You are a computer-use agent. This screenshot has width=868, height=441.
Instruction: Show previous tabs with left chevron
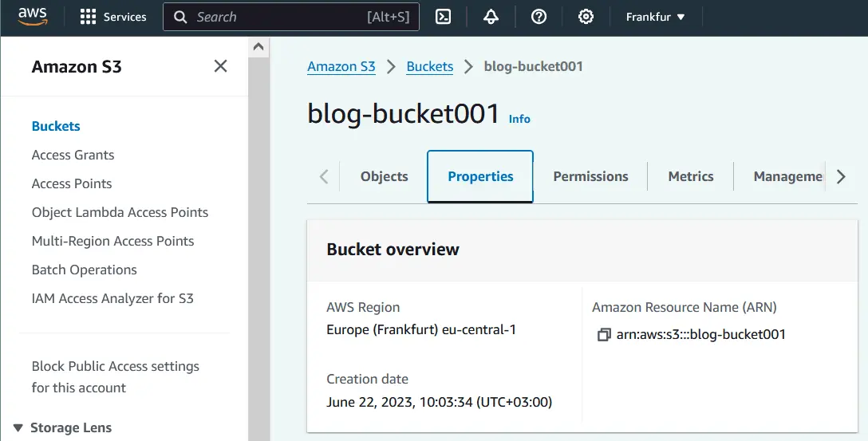[324, 176]
